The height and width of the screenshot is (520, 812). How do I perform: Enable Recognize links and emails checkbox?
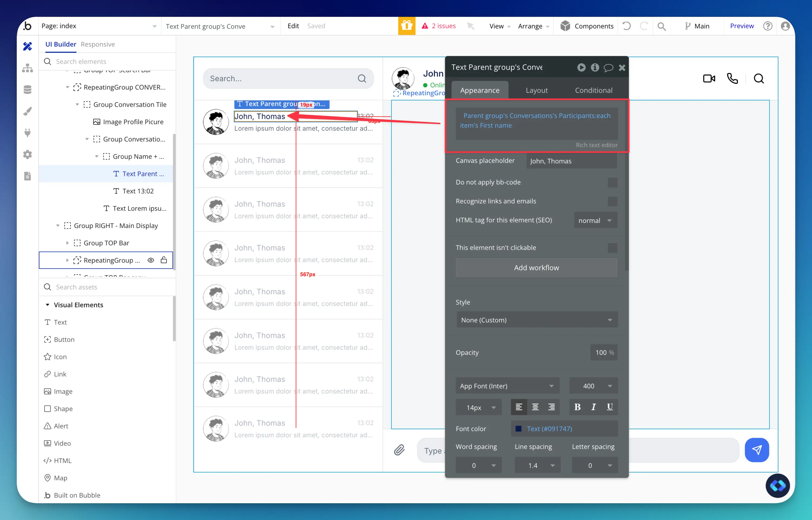[x=612, y=201]
